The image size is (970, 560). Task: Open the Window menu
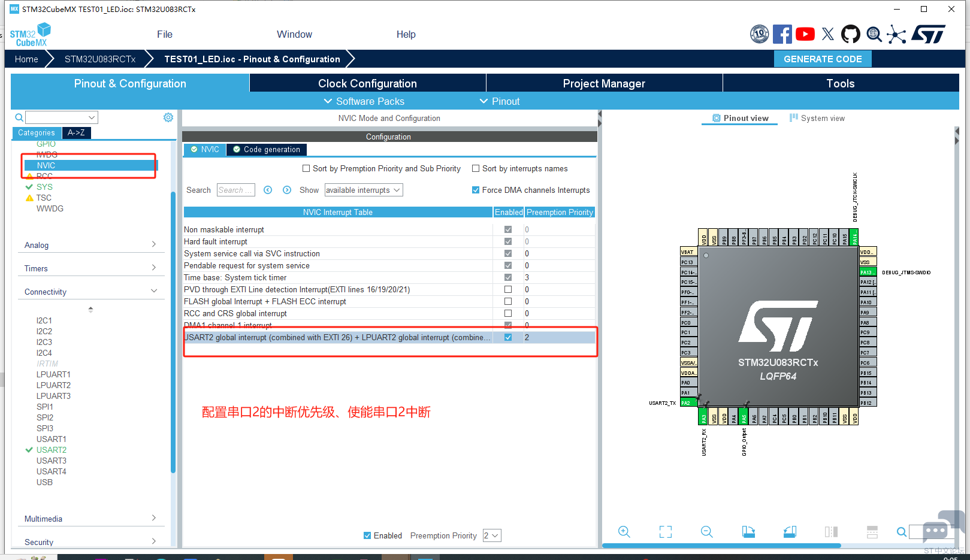[x=294, y=35]
